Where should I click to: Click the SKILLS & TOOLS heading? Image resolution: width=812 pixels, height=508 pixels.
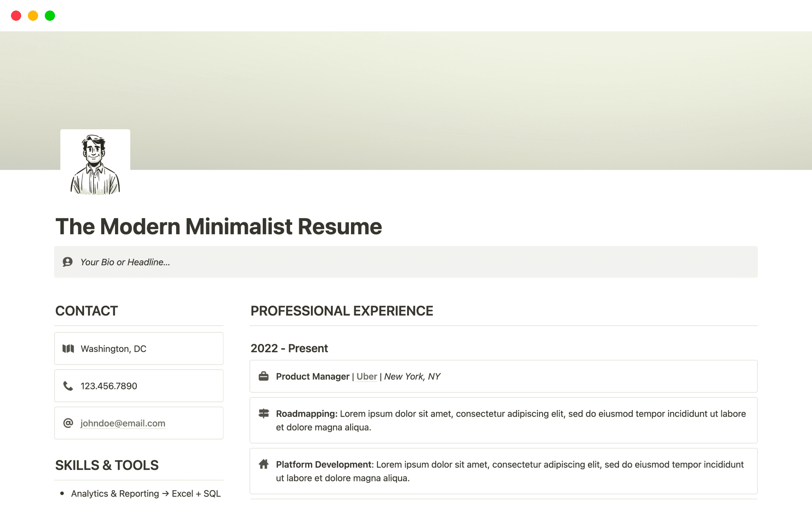tap(107, 465)
